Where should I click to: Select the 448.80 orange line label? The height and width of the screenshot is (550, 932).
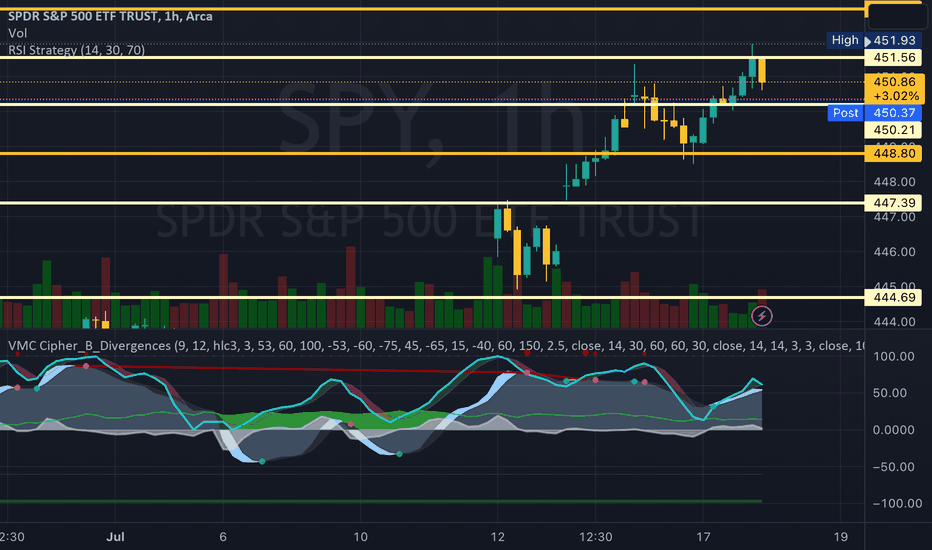pyautogui.click(x=893, y=153)
